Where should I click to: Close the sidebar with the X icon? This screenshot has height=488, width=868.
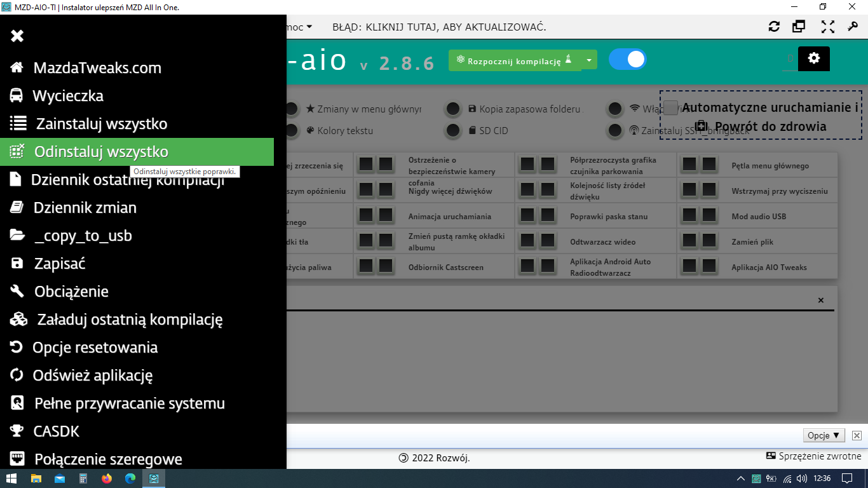[x=17, y=36]
